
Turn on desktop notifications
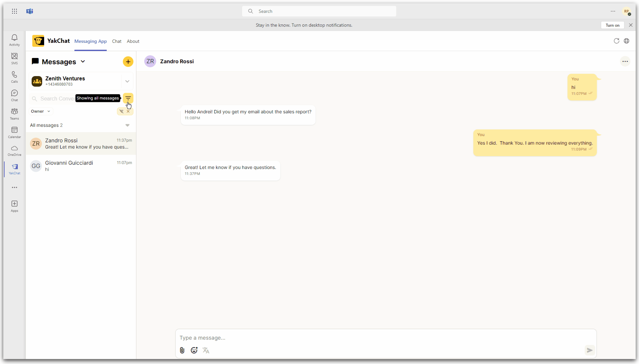pyautogui.click(x=612, y=25)
